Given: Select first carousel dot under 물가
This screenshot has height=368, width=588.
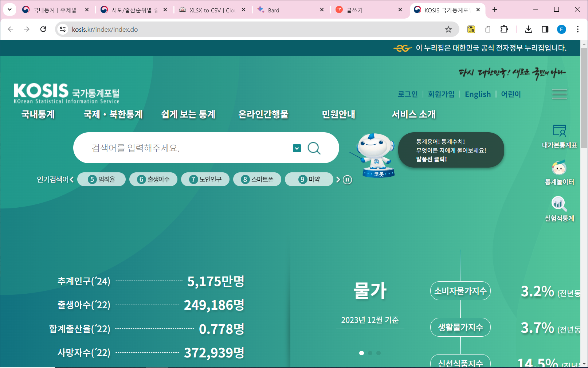Looking at the screenshot, I should coord(361,353).
